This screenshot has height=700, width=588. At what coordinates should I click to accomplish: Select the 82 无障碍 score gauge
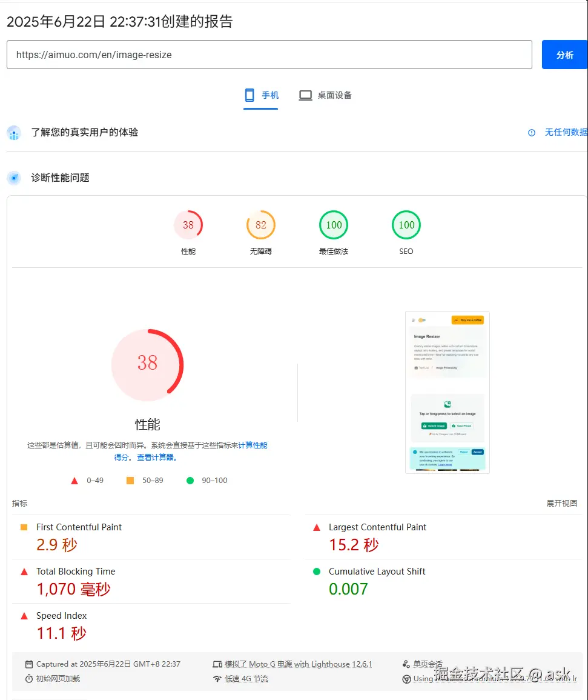pos(261,233)
